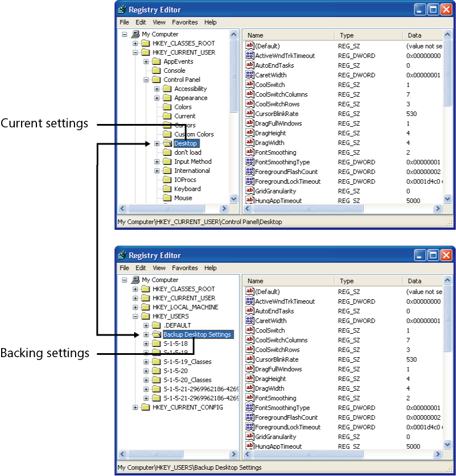Click the Desktop folder icon in the tree

coord(167,143)
